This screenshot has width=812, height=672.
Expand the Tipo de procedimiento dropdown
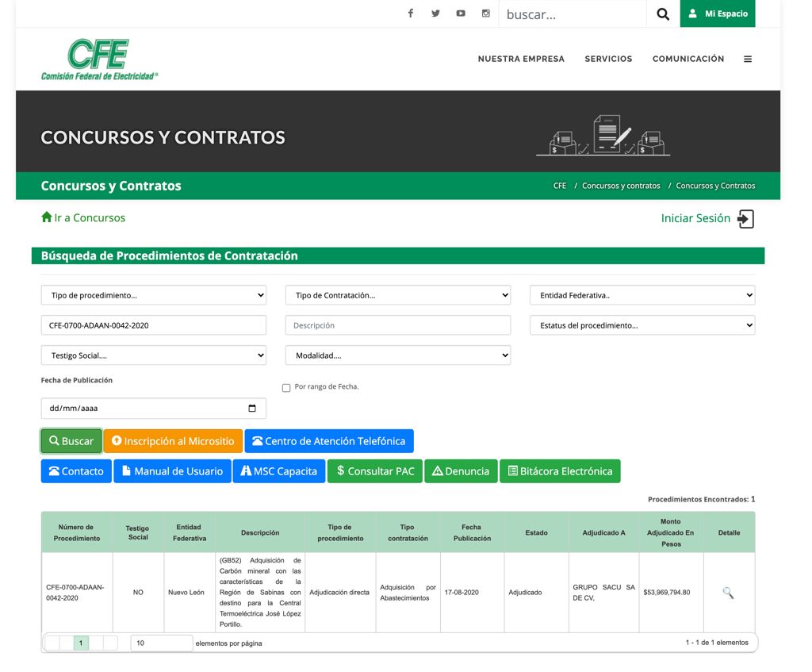(153, 295)
